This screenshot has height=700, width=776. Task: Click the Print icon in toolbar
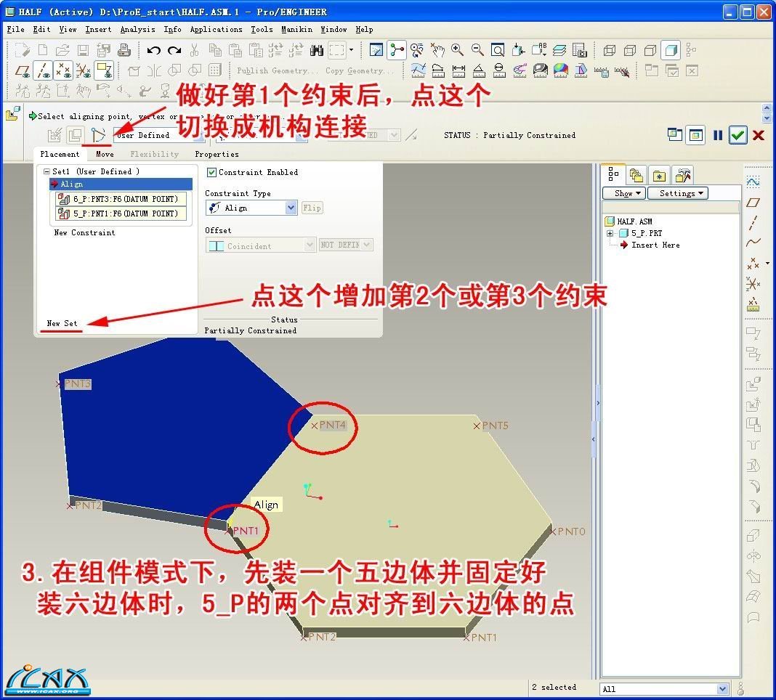pyautogui.click(x=124, y=50)
